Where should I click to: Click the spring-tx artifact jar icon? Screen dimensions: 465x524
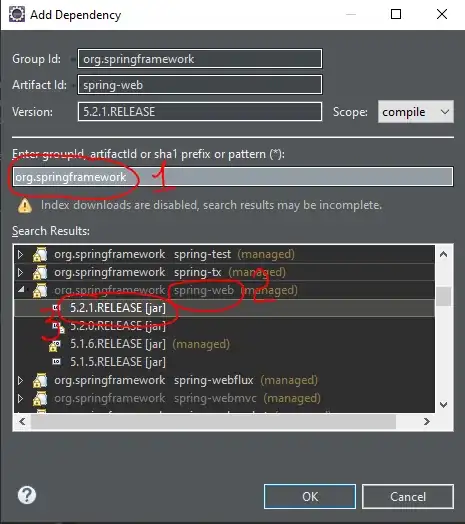(40, 272)
